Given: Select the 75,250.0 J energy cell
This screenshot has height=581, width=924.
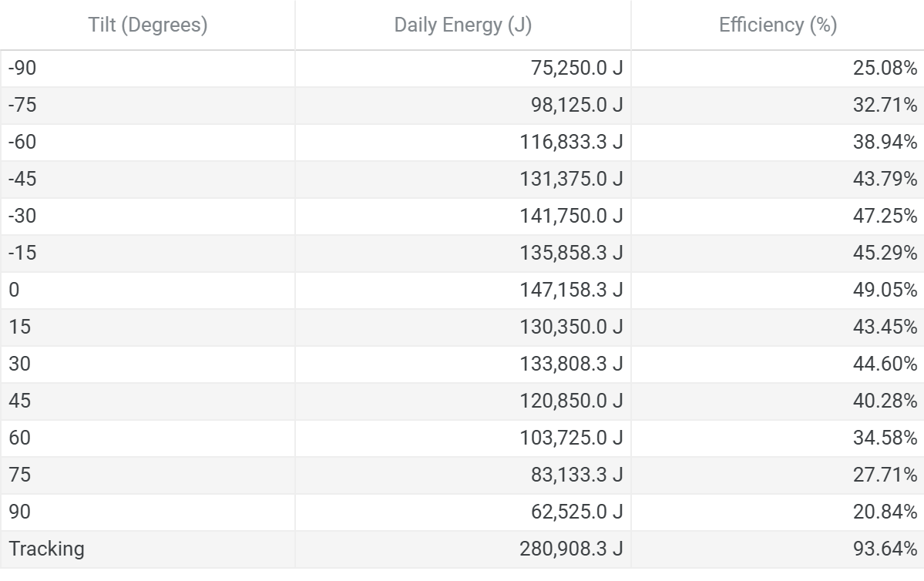Looking at the screenshot, I should pyautogui.click(x=462, y=69).
